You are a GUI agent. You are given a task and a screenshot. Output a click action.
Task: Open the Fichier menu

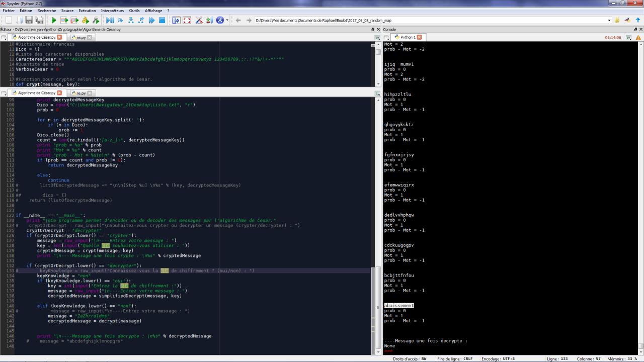point(9,11)
